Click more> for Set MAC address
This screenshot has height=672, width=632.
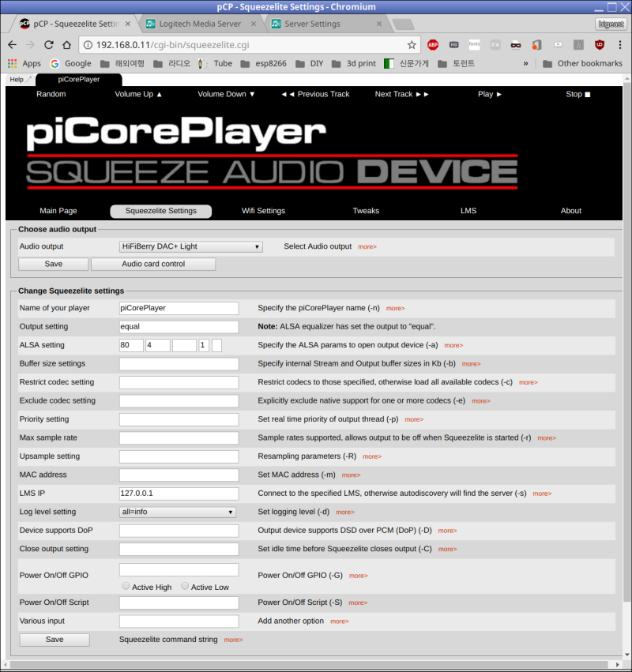tap(352, 475)
